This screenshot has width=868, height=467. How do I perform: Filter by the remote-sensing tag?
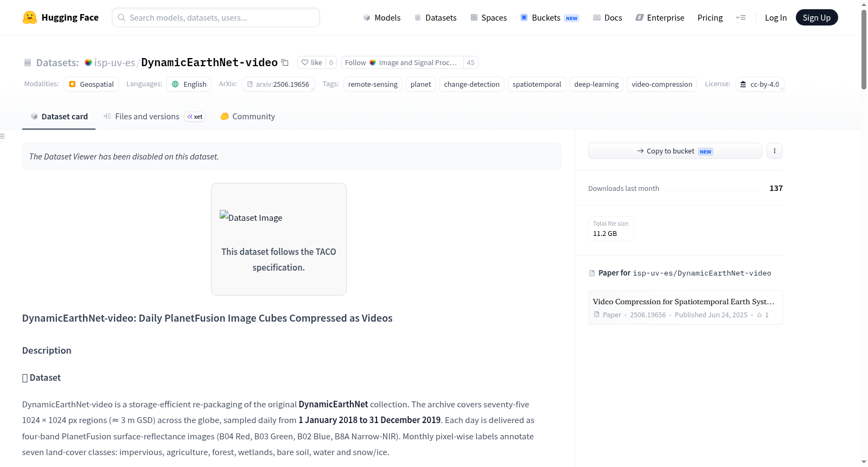pyautogui.click(x=373, y=84)
